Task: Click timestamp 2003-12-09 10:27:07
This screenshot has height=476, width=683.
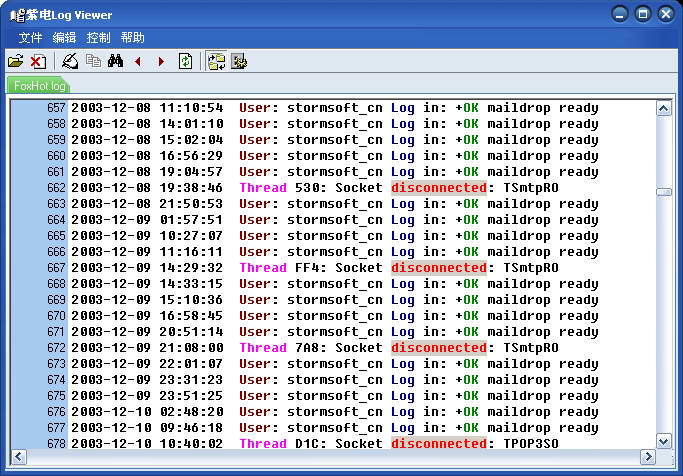Action: pyautogui.click(x=147, y=236)
